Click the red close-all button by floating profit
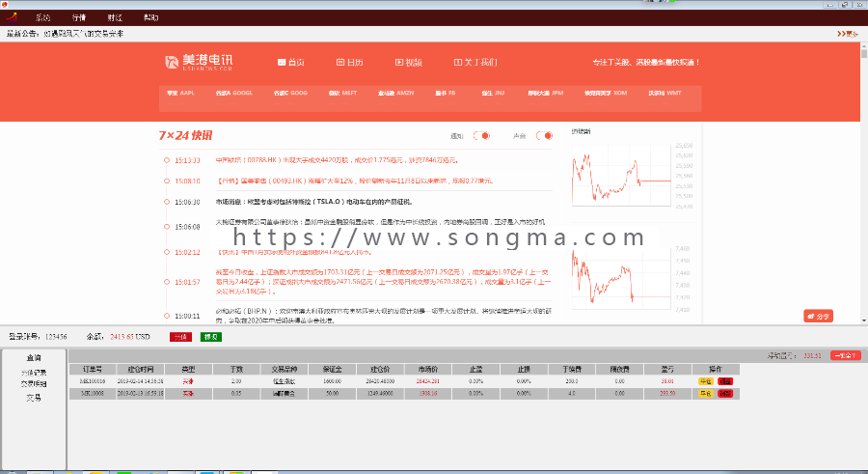This screenshot has width=868, height=474. (845, 355)
